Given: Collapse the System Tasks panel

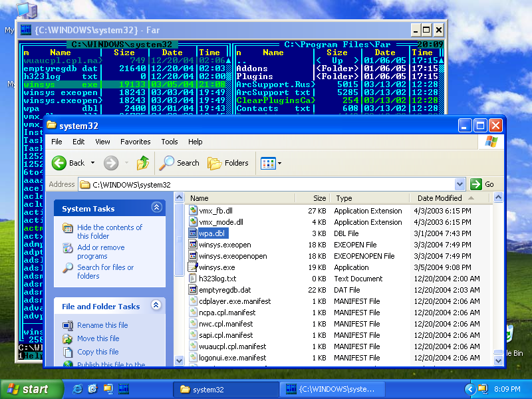Looking at the screenshot, I should point(156,207).
